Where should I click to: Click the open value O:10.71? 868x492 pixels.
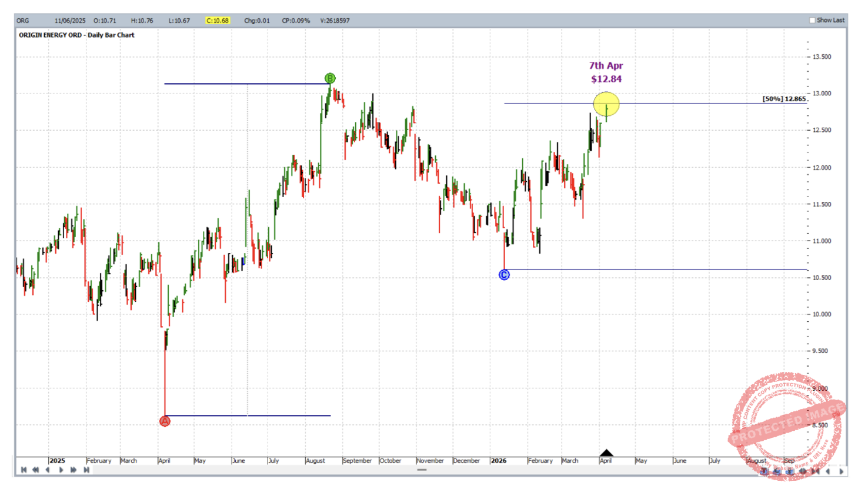[x=105, y=21]
